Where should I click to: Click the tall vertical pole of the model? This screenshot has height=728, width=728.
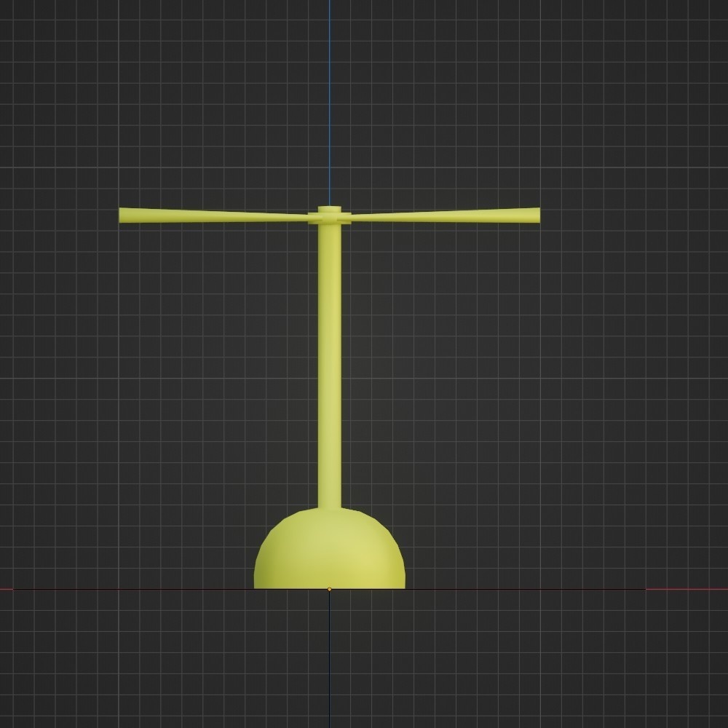coord(329,366)
